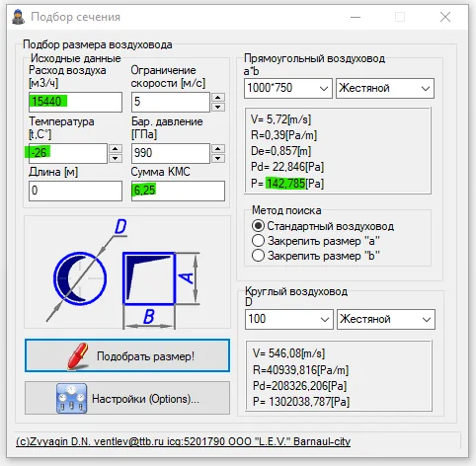
Task: Click the rectangular result R=0,39[Pa/m]
Action: coord(283,135)
